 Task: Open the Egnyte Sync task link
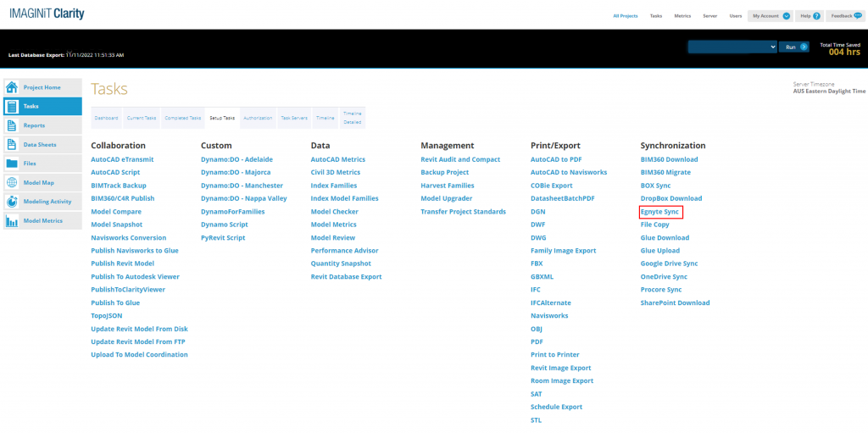[659, 212]
